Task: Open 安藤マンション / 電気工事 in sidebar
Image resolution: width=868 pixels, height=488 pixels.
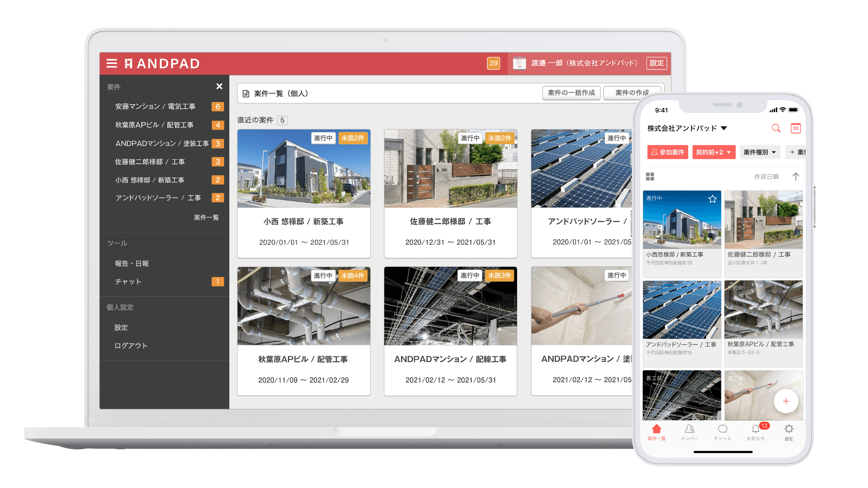Action: point(155,106)
